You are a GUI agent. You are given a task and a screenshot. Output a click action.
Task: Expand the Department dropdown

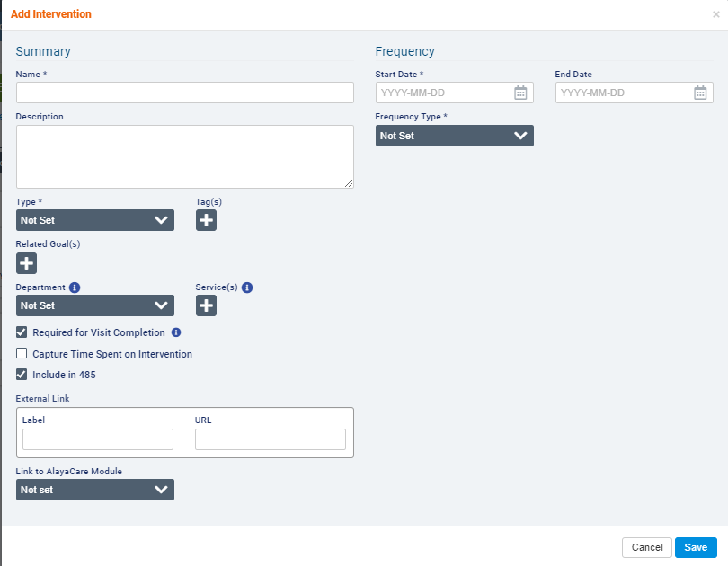95,305
